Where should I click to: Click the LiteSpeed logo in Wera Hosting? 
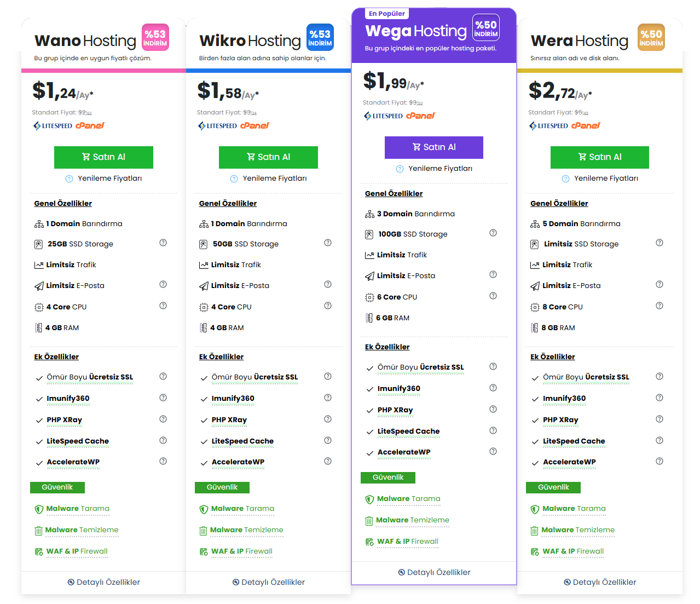[548, 125]
